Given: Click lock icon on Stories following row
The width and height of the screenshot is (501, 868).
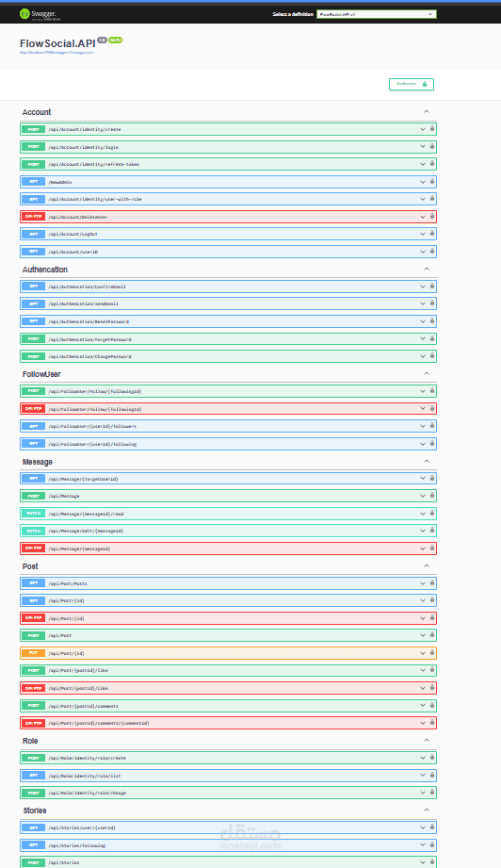Looking at the screenshot, I should [x=432, y=844].
